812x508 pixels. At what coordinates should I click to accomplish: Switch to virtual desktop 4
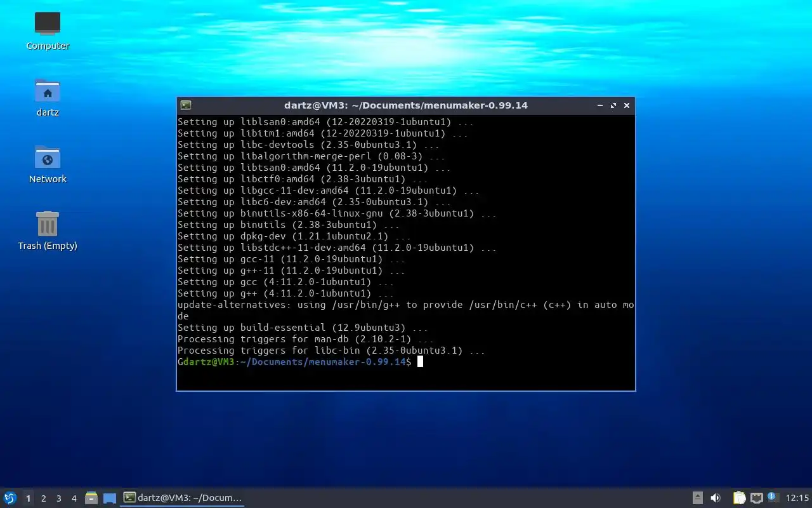74,498
